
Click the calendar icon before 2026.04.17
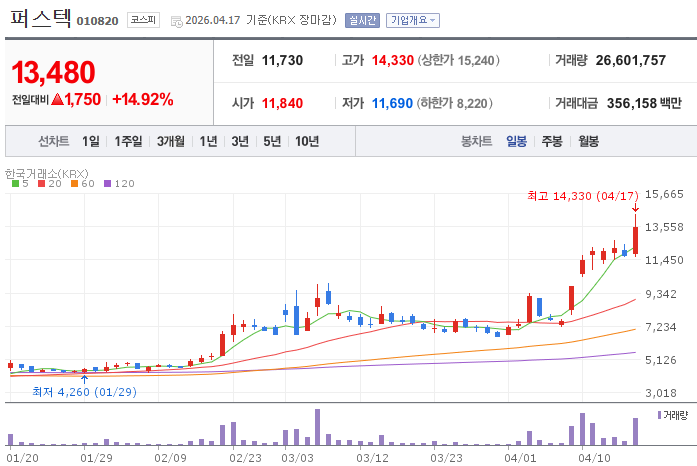(176, 21)
